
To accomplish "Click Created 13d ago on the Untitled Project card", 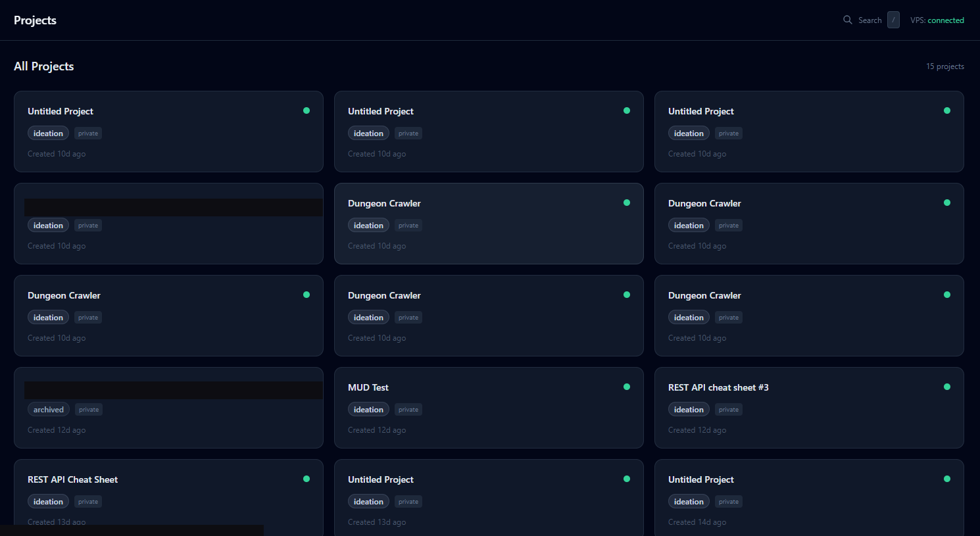I will 377,522.
